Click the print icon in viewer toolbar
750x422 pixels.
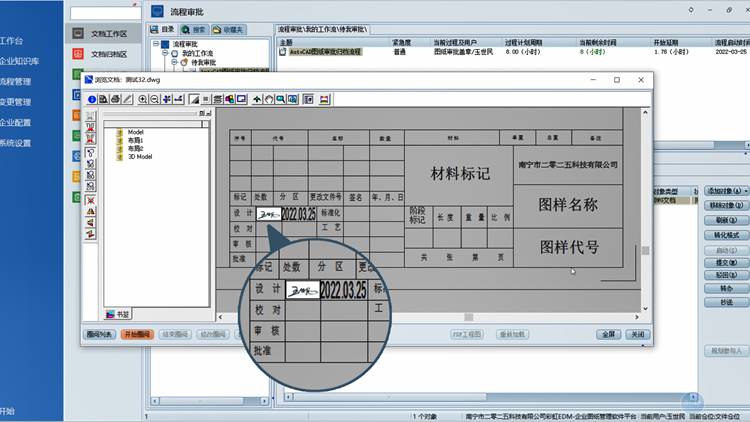click(116, 99)
